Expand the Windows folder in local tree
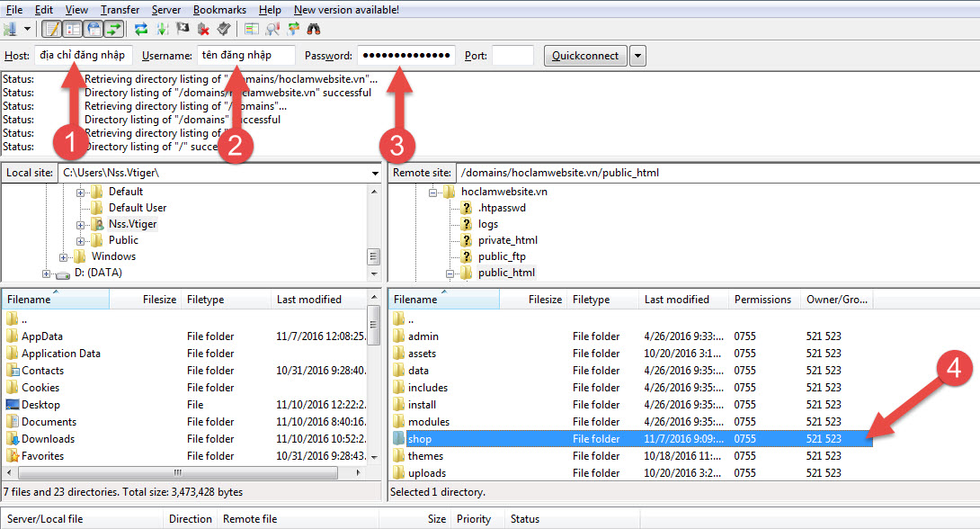Image resolution: width=980 pixels, height=529 pixels. click(x=61, y=256)
